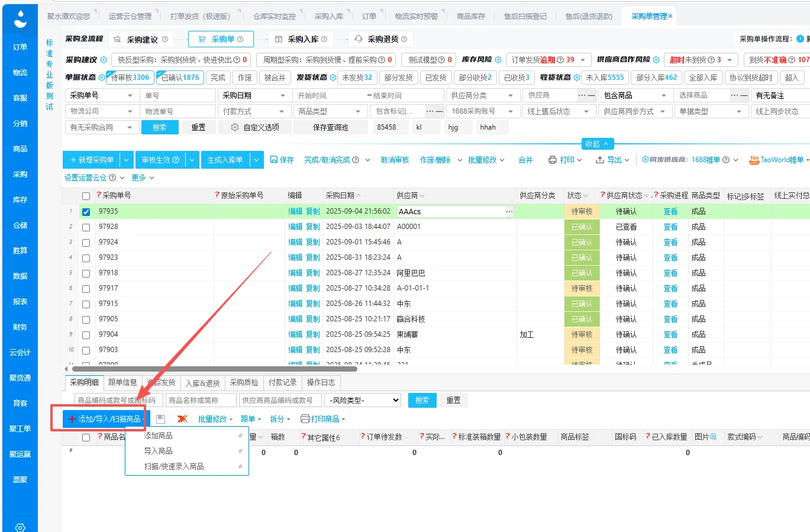Pin the 扫描/快速录入商品 menu entry
Screen dimensions: 810x532
240,466
